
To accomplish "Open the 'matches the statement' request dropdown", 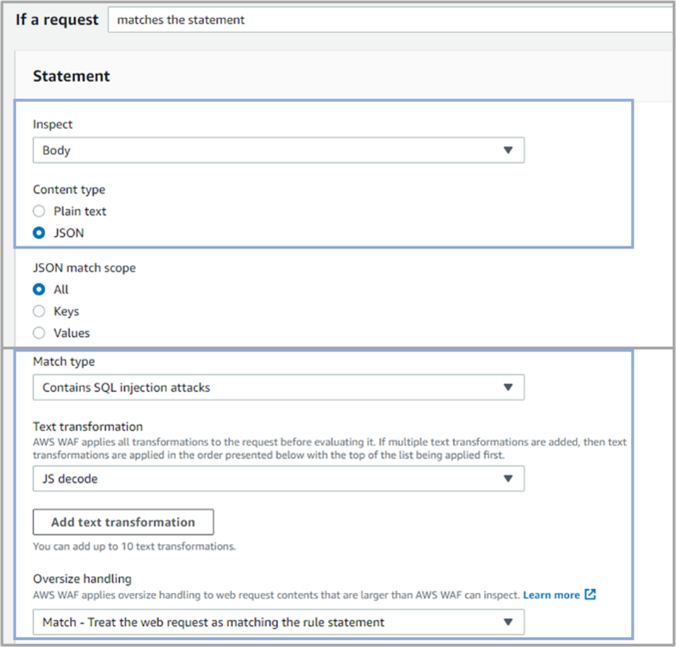I will coord(390,19).
